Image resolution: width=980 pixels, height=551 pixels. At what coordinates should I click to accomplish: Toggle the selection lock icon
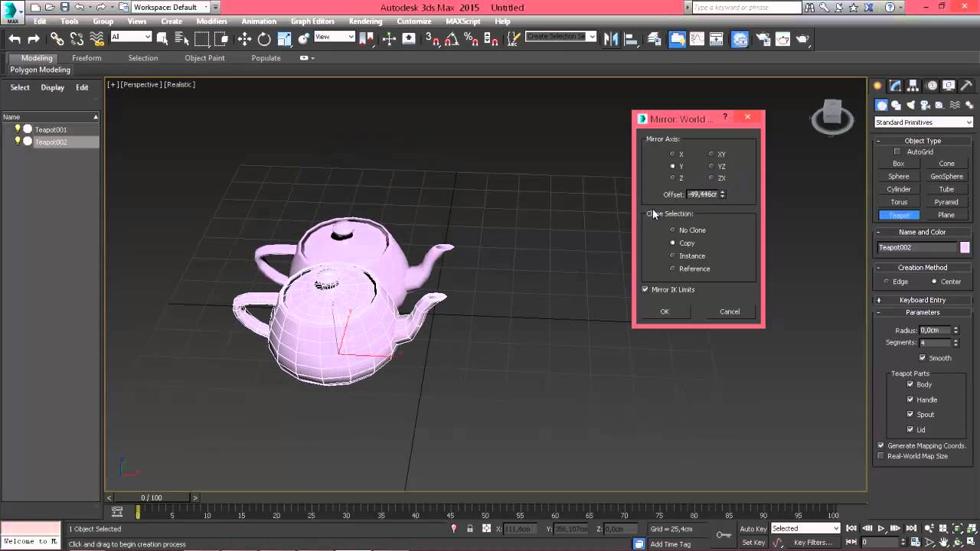pos(469,529)
